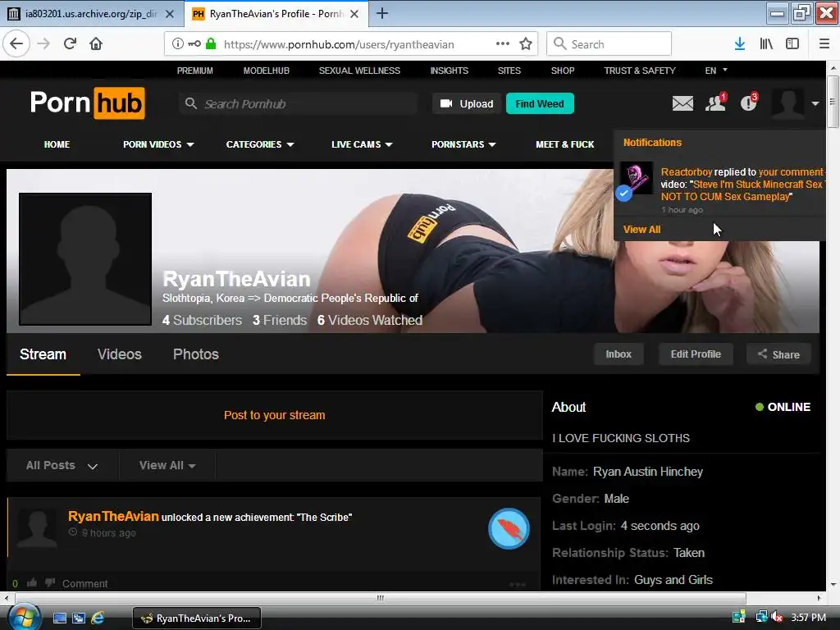Viewport: 840px width, 630px height.
Task: Open the 3 Friends link
Action: (280, 321)
